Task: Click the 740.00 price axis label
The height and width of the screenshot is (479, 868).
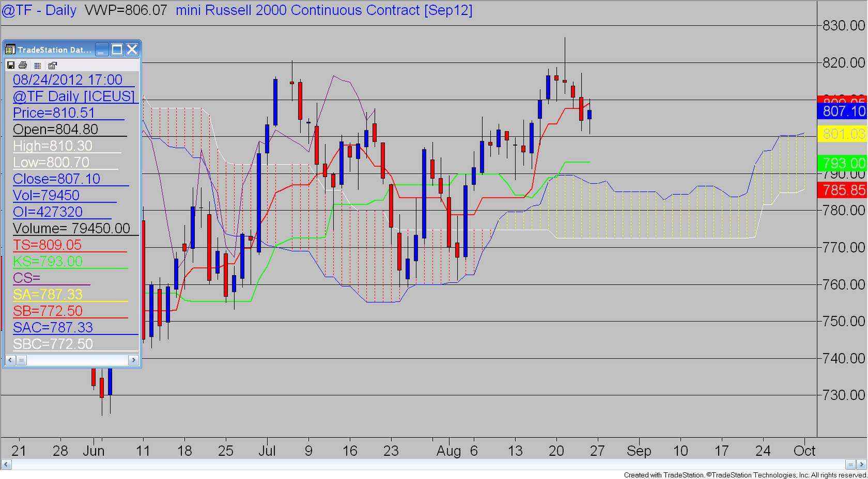Action: click(844, 358)
